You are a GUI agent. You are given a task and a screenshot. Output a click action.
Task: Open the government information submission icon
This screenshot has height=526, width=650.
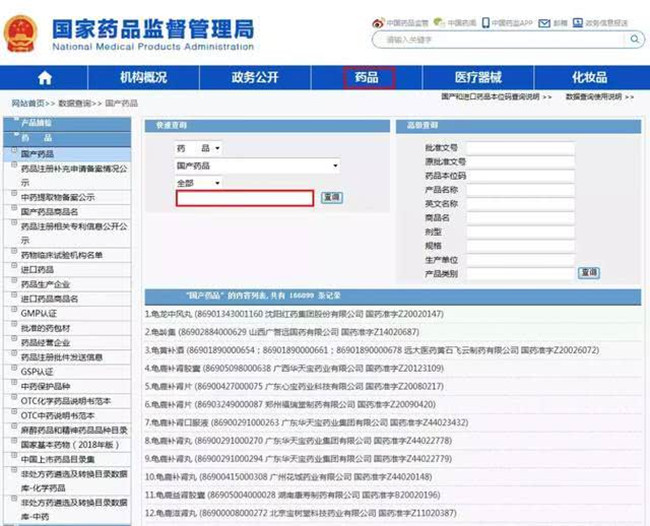(578, 22)
